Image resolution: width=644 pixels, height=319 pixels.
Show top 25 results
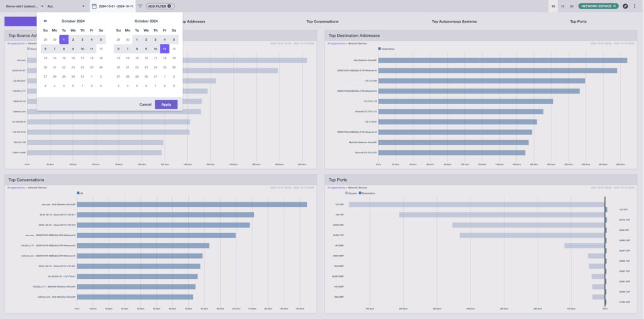tap(571, 6)
